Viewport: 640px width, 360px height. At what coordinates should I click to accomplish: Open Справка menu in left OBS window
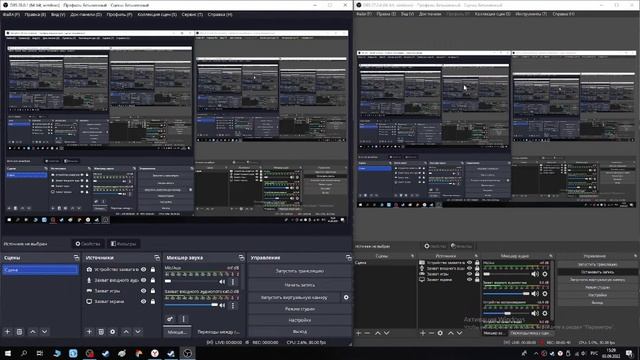220,14
